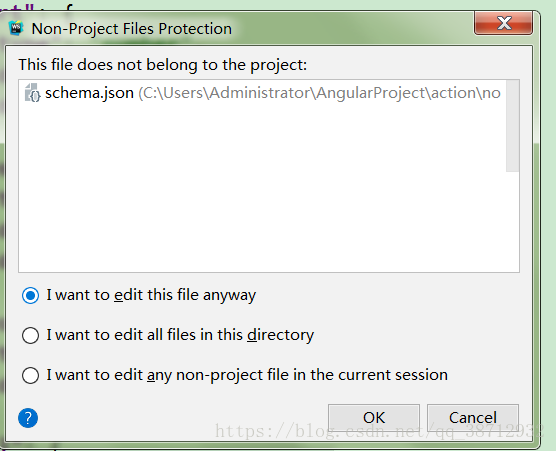This screenshot has height=451, width=556.
Task: Click the code editor strip above the dialog
Action: click(x=278, y=5)
